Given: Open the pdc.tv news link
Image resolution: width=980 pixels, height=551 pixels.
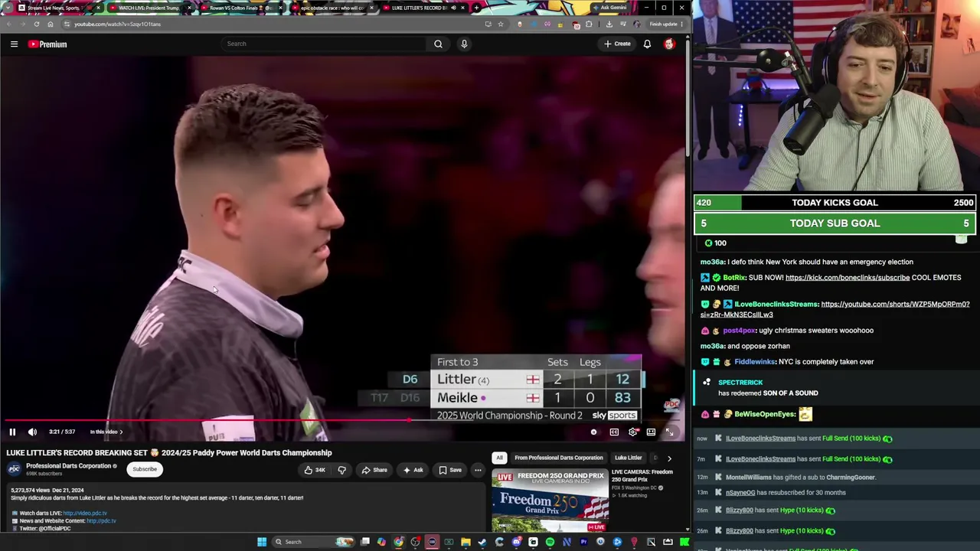Looking at the screenshot, I should click(101, 521).
